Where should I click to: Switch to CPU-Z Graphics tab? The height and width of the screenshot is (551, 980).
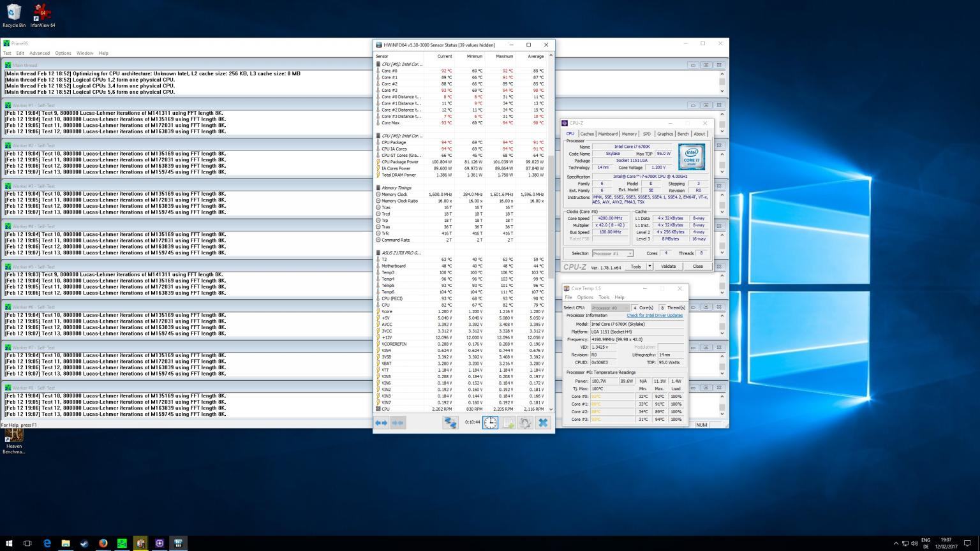click(x=665, y=134)
